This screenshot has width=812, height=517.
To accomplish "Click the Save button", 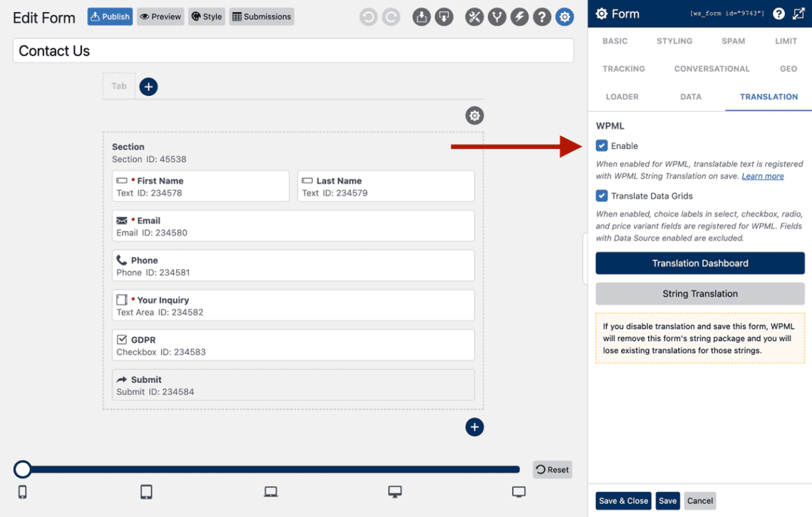I will click(x=667, y=501).
